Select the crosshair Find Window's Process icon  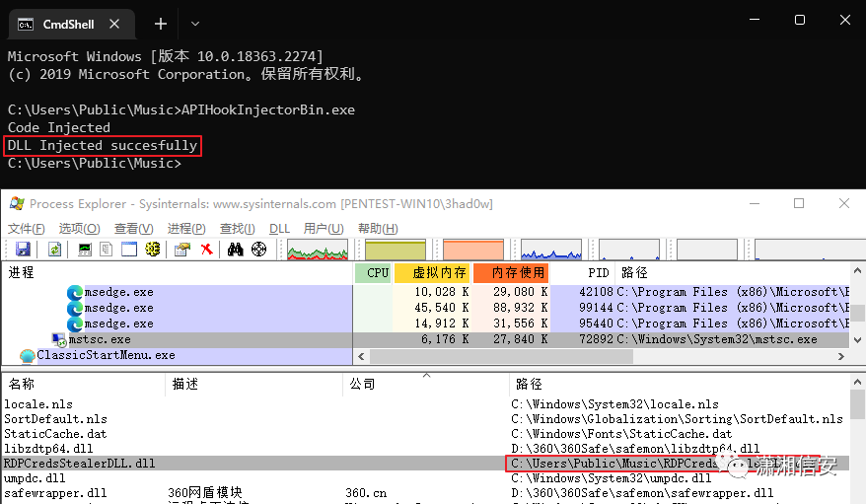point(258,249)
